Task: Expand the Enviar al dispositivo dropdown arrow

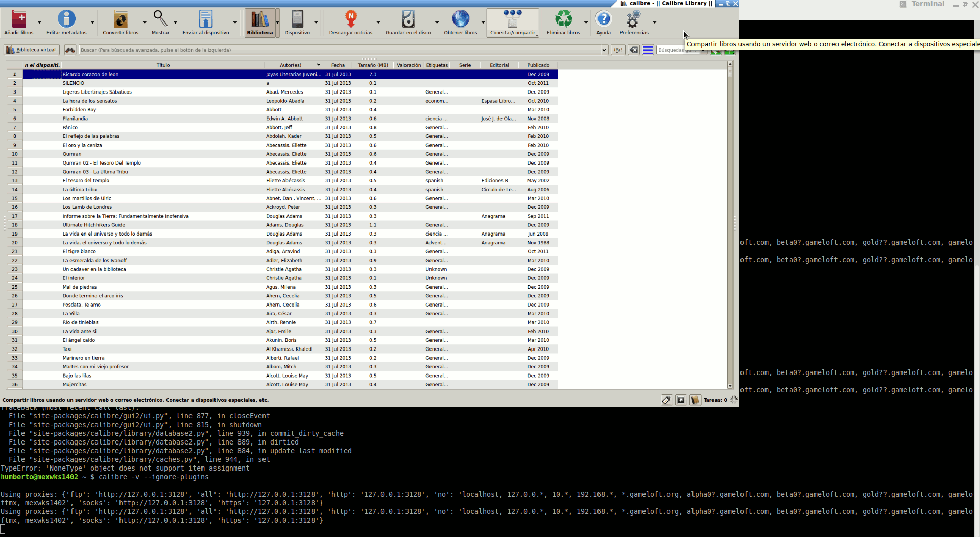Action: 235,22
